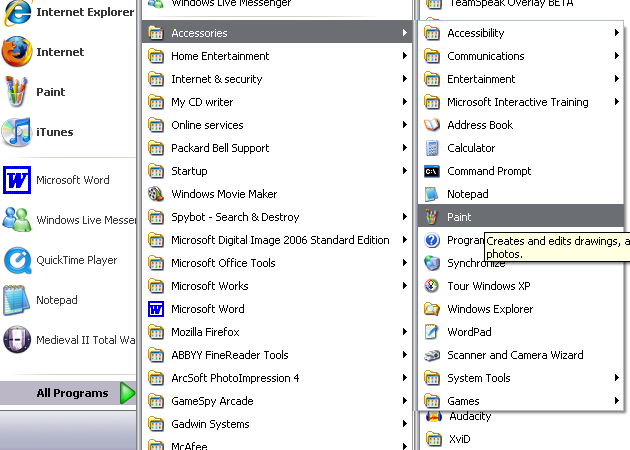The image size is (630, 450).
Task: Open Online services menu entry
Action: 277,125
